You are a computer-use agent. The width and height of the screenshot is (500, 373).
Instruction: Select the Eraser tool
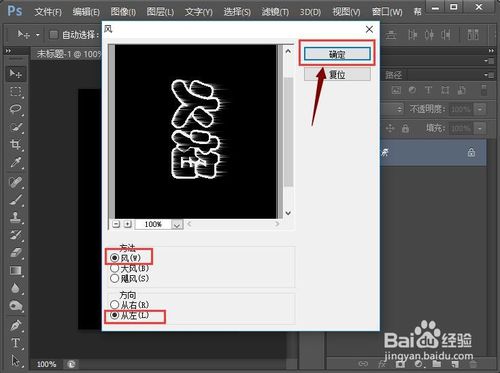click(15, 253)
